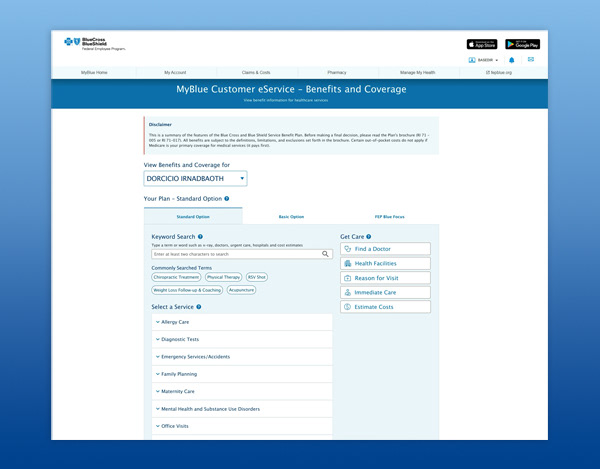Open the Google Play download badge
Viewport: 600px width, 469px height.
click(522, 44)
